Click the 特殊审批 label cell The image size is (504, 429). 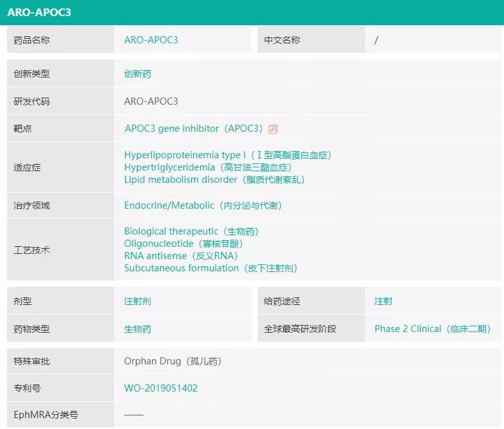61,361
